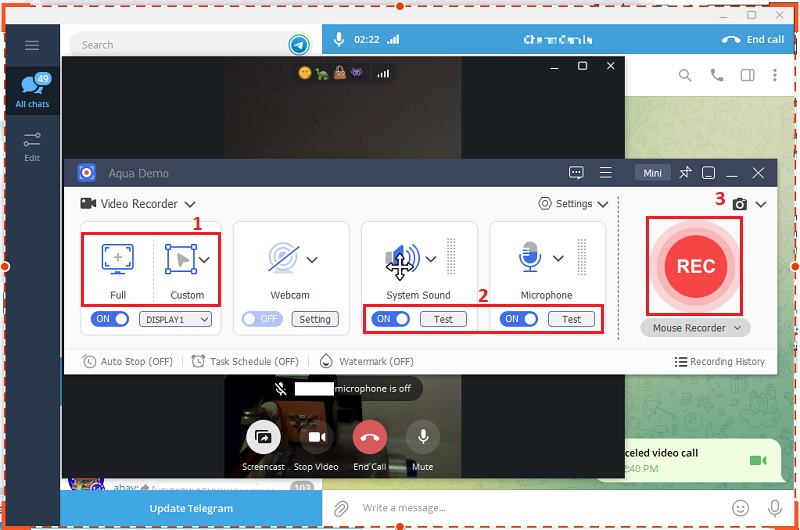This screenshot has height=530, width=800.
Task: Open the emoji picker in message box
Action: pyautogui.click(x=740, y=508)
